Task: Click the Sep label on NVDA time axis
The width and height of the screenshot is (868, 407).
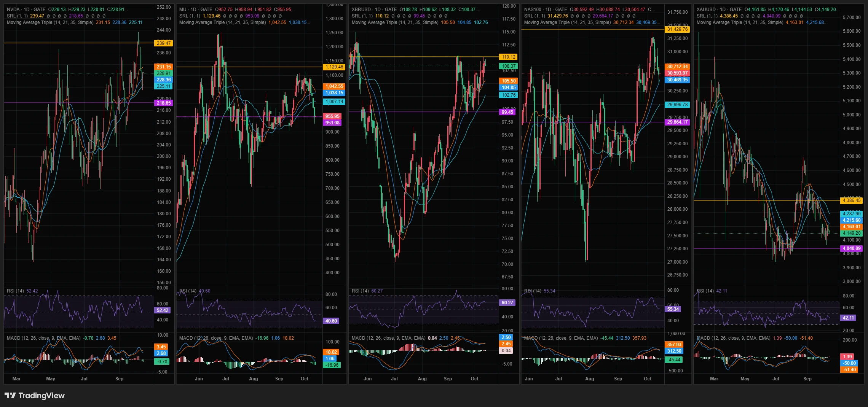Action: tap(119, 379)
